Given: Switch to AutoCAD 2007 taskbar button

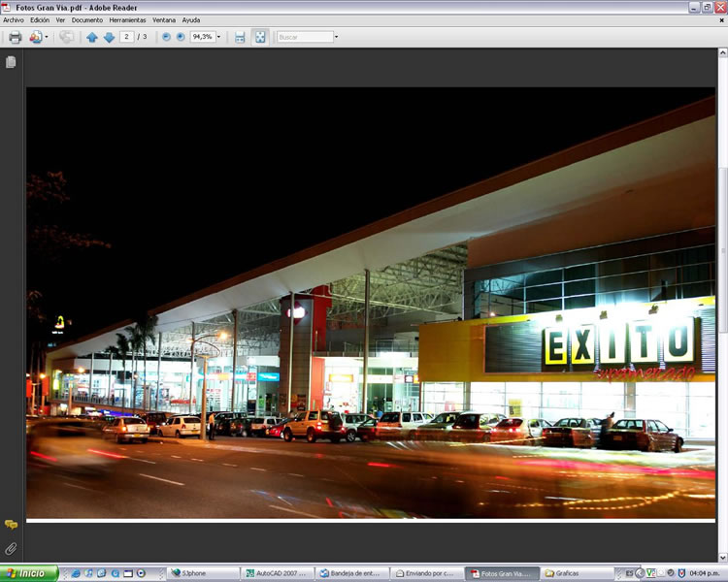Looking at the screenshot, I should pyautogui.click(x=278, y=573).
